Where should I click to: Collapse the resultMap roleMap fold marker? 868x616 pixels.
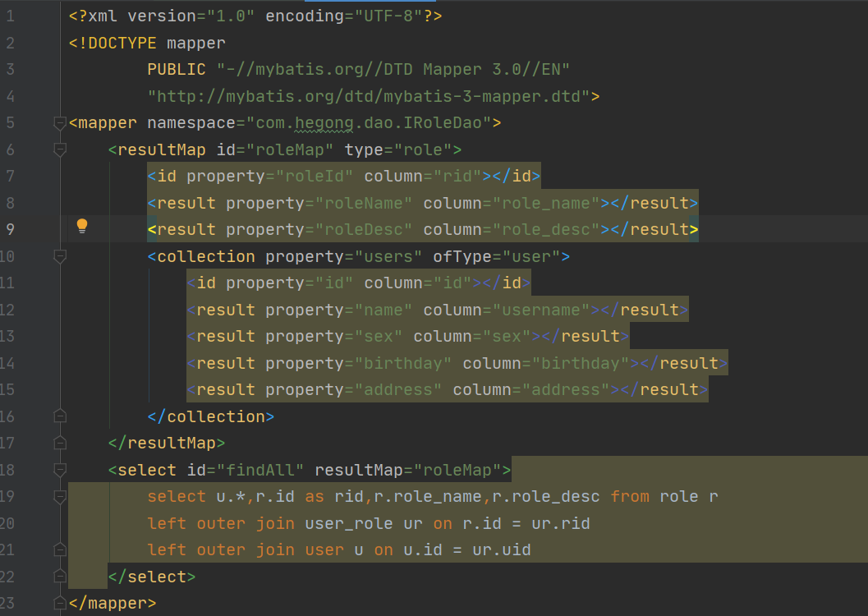pyautogui.click(x=60, y=149)
